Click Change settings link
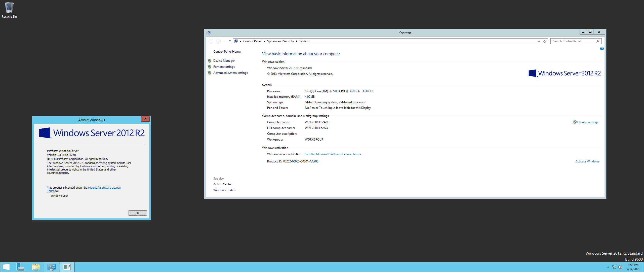644x272 pixels. click(587, 122)
